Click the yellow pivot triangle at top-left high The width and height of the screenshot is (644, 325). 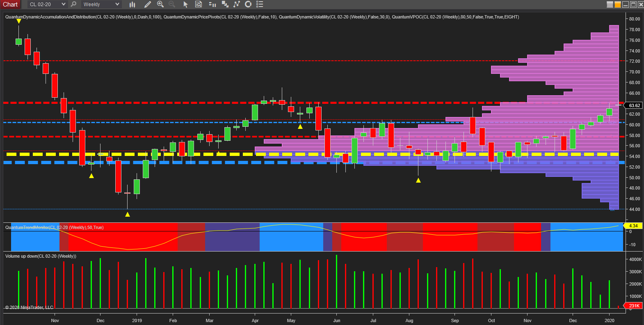pos(19,21)
